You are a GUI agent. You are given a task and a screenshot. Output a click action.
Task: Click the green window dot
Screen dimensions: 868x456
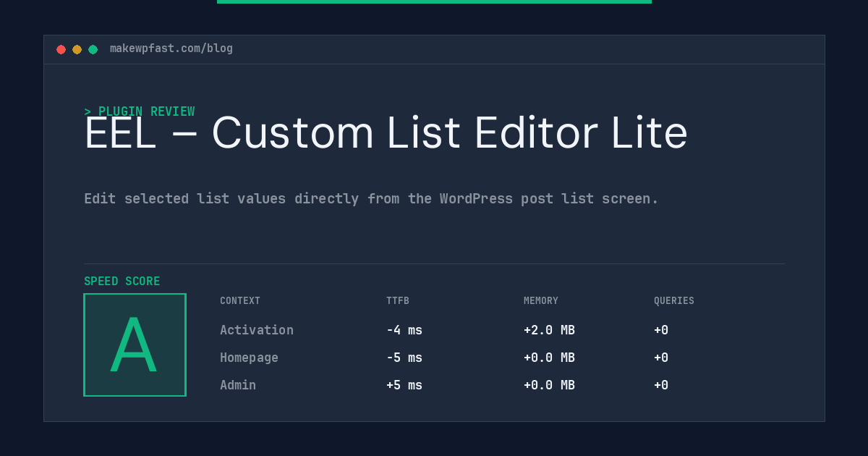tap(93, 49)
